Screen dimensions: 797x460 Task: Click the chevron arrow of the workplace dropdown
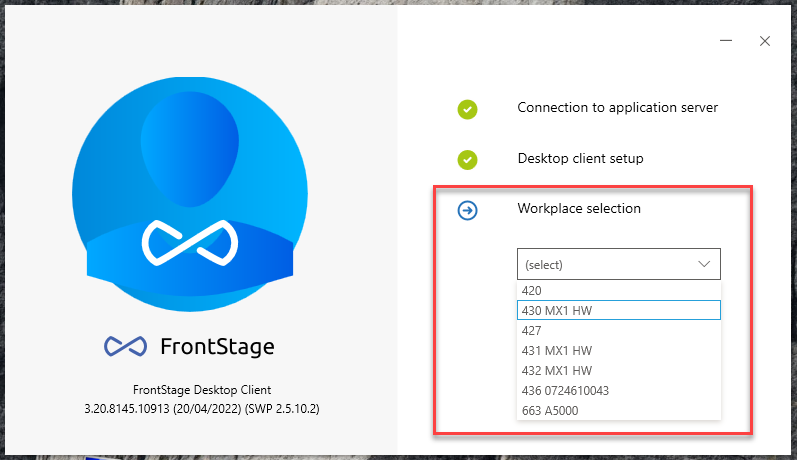click(704, 264)
